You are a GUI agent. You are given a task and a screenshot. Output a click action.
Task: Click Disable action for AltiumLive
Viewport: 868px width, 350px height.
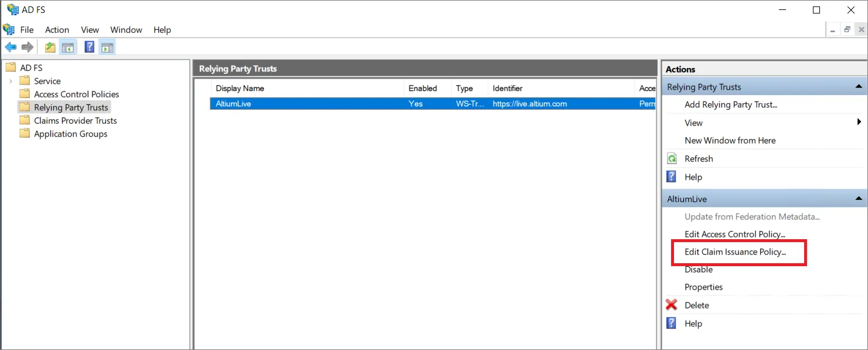pos(699,269)
